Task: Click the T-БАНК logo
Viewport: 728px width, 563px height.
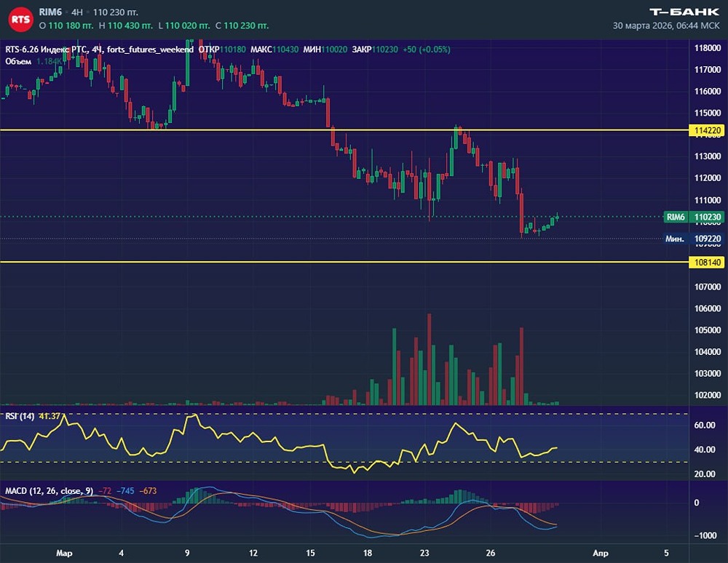Action: coord(684,12)
